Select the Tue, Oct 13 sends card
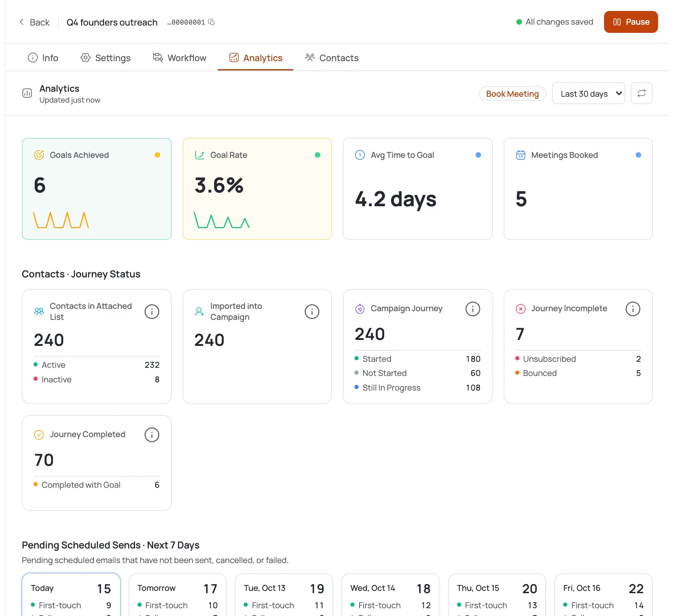Image resolution: width=677 pixels, height=616 pixels. pos(284,595)
